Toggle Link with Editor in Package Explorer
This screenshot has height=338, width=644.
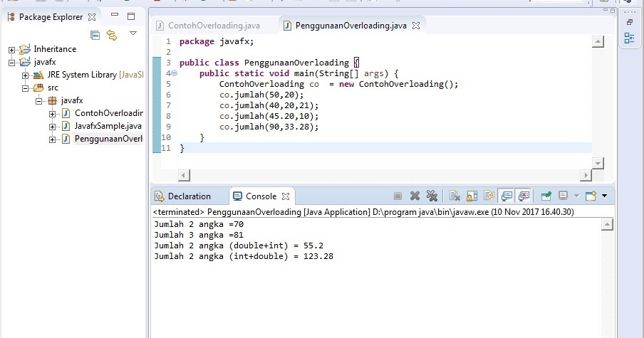click(112, 36)
